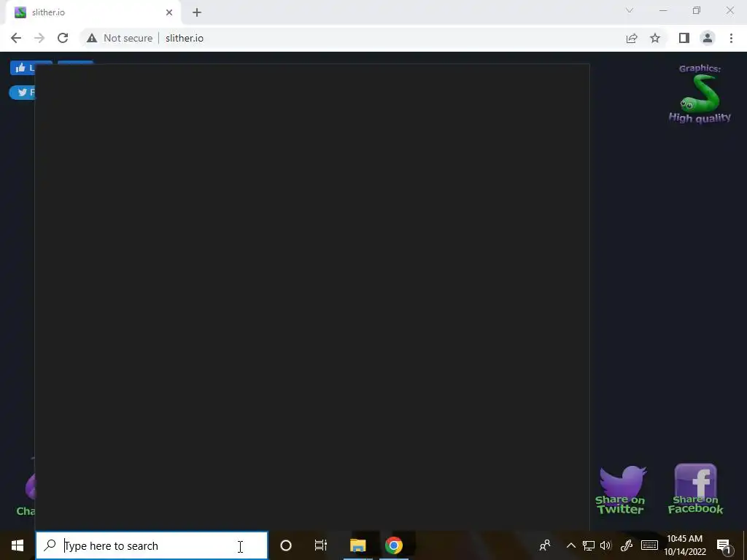This screenshot has height=560, width=747.
Task: Close the slither.io tab
Action: 169,12
